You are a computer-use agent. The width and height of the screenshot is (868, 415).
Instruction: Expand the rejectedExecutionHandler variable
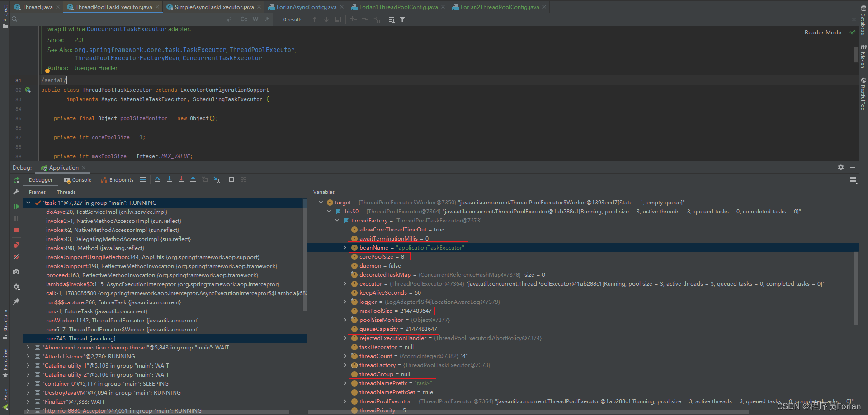[345, 338]
